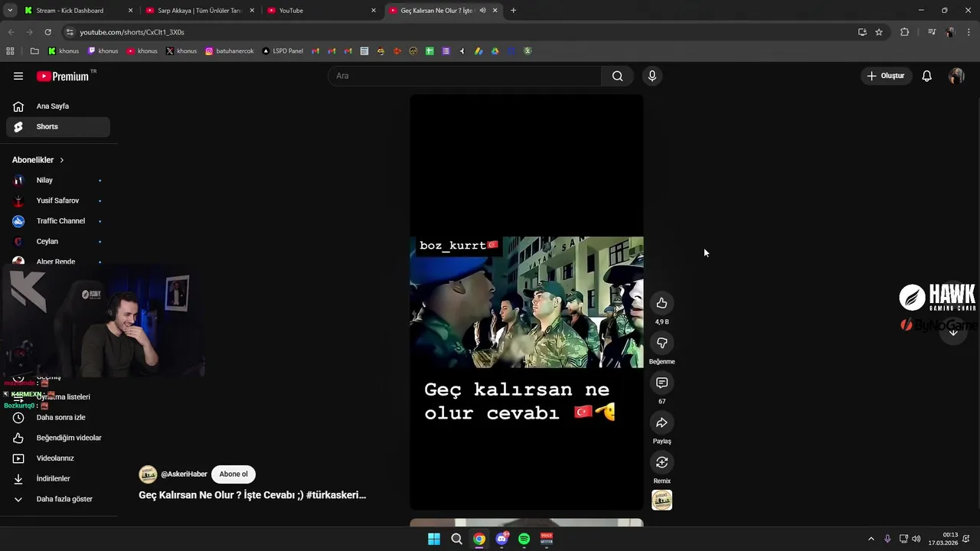980x551 pixels.
Task: Go to Ana Sayfa in sidebar
Action: [58, 106]
